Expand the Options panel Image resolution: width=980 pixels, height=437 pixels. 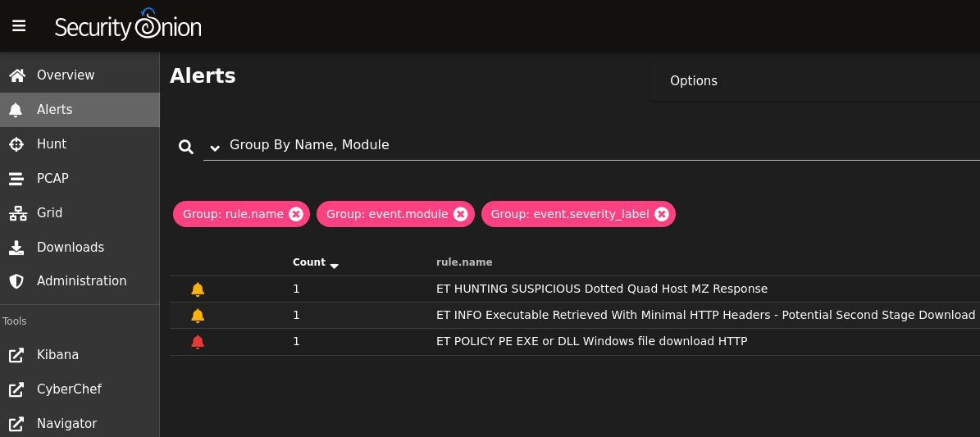[815, 81]
